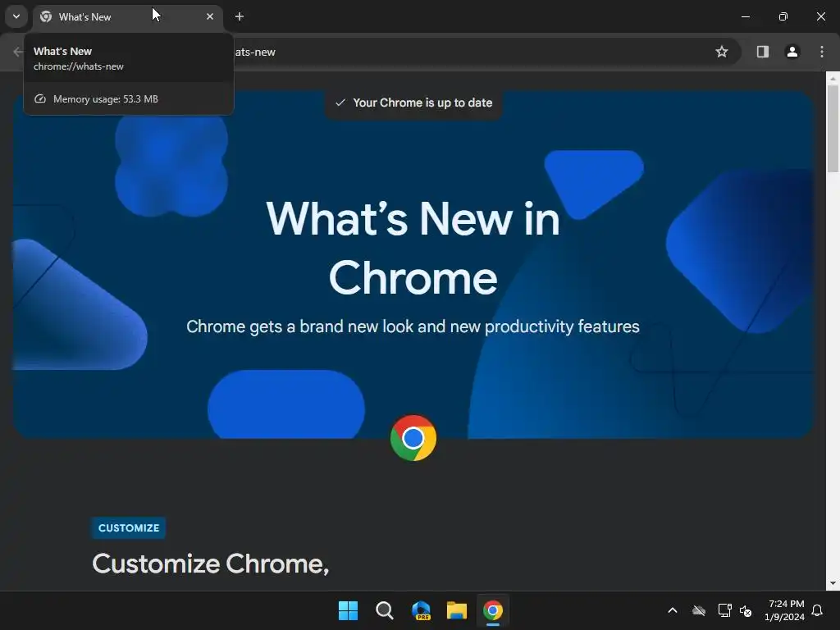Bookmark this page with star icon

(x=722, y=52)
